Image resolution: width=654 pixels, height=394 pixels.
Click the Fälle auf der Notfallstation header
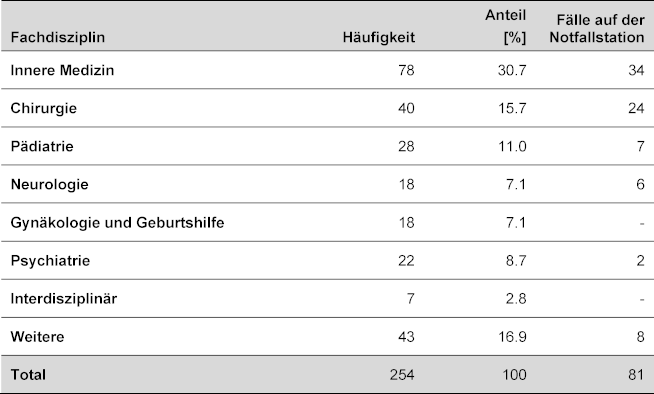coord(597,29)
